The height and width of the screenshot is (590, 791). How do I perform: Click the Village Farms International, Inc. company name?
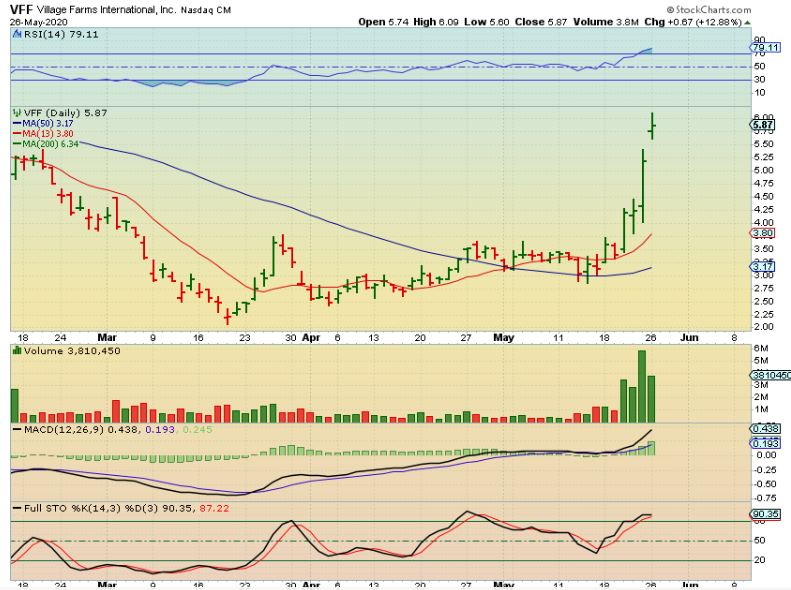point(105,10)
